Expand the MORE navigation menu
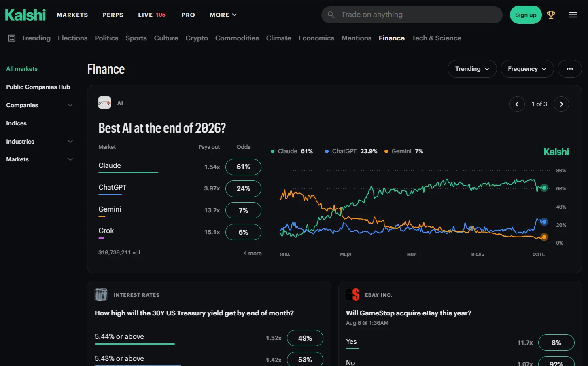This screenshot has width=588, height=366. 223,15
